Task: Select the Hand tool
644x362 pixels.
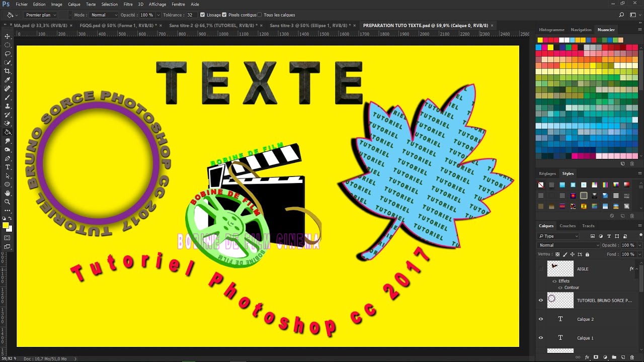Action: click(x=8, y=193)
